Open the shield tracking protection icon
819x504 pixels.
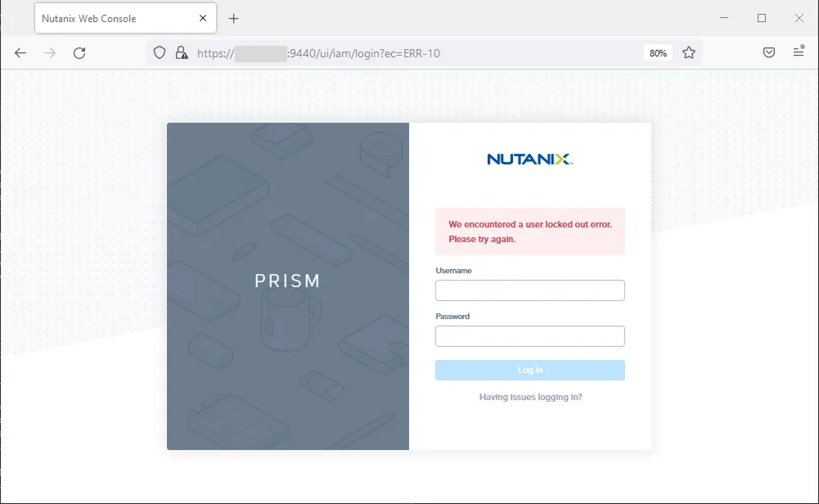pos(160,52)
